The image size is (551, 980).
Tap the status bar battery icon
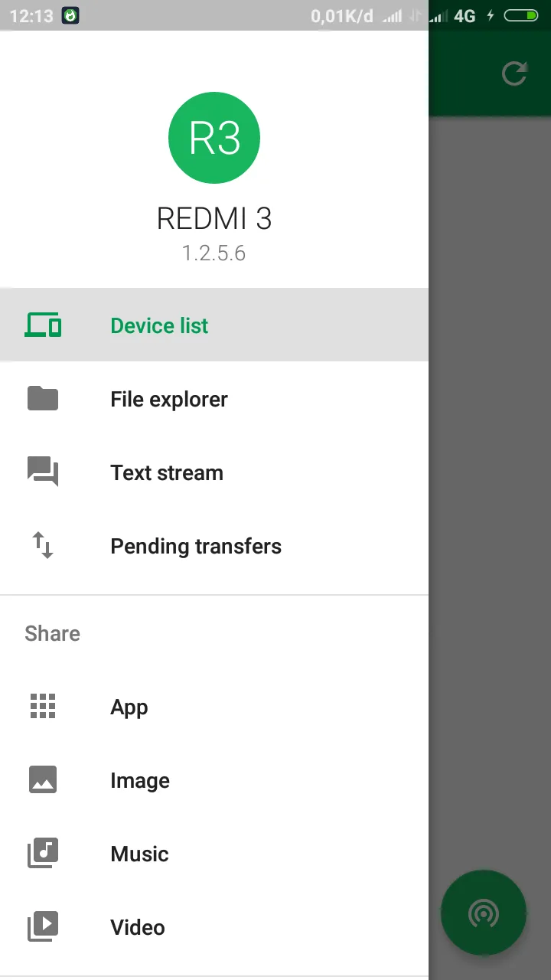pos(521,15)
